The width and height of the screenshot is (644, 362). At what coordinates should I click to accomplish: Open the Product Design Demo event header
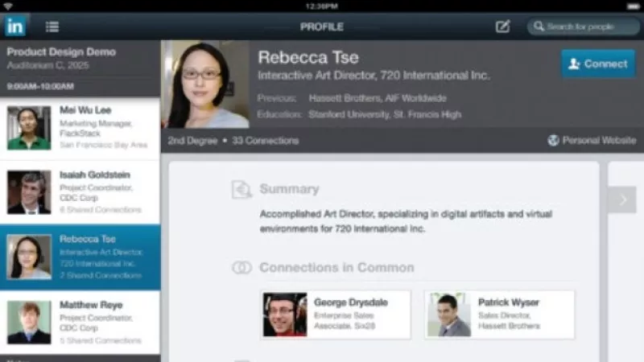[80, 58]
